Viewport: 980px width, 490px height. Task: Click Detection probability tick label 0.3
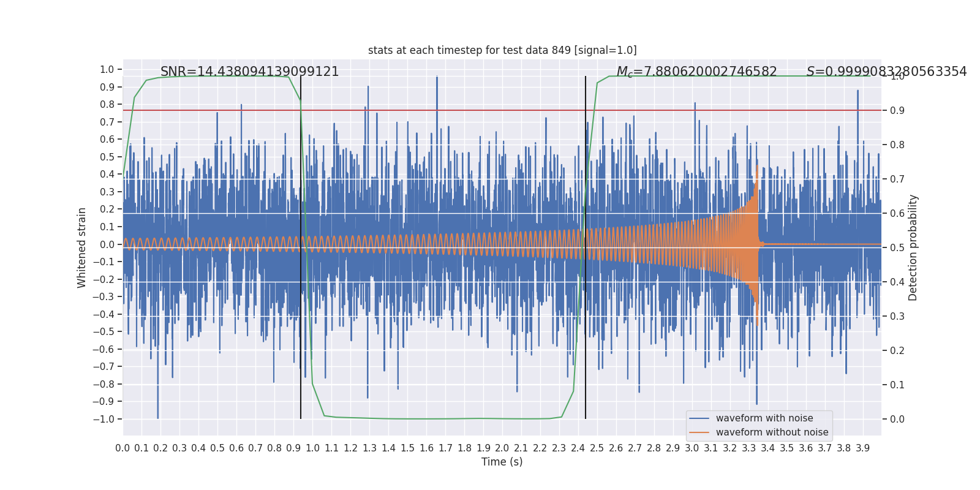click(897, 317)
